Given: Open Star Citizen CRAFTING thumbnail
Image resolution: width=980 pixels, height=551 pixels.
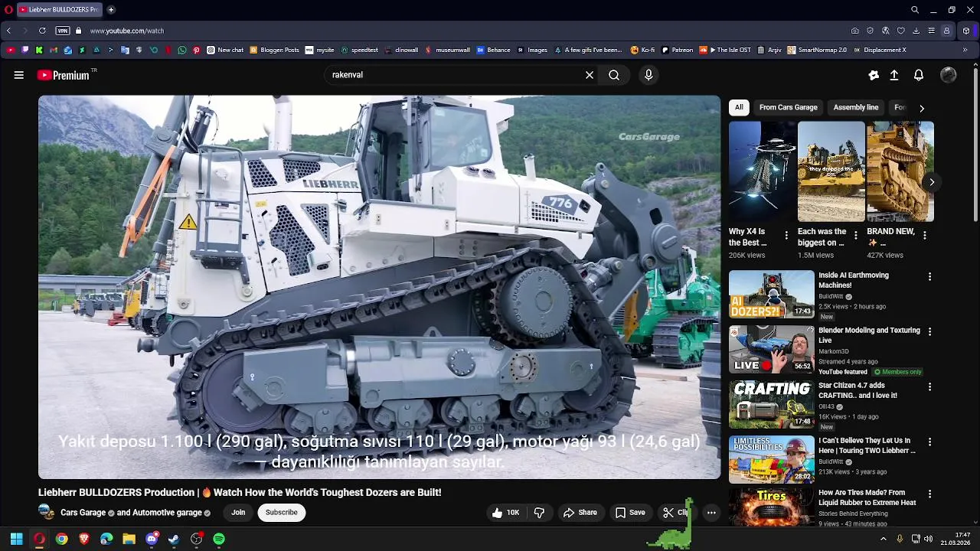Looking at the screenshot, I should 772,404.
